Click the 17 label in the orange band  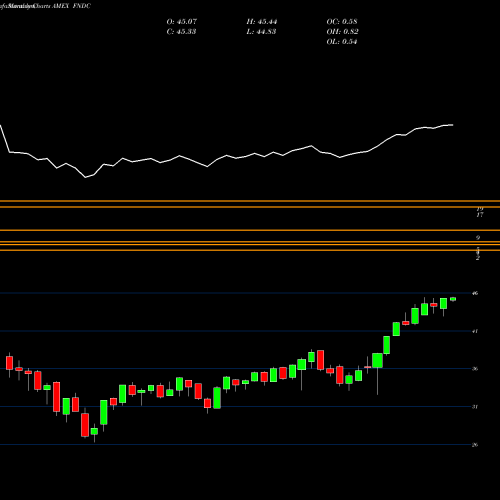(479, 215)
